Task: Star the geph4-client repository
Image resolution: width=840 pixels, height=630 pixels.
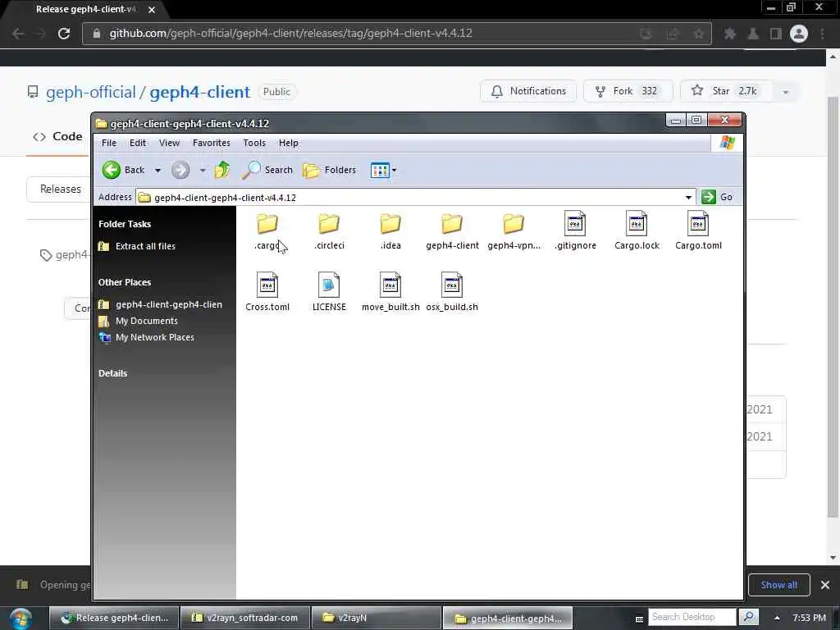Action: point(726,91)
